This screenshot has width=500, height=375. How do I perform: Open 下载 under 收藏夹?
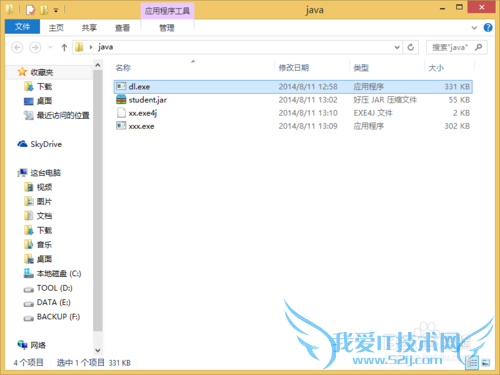tap(44, 87)
